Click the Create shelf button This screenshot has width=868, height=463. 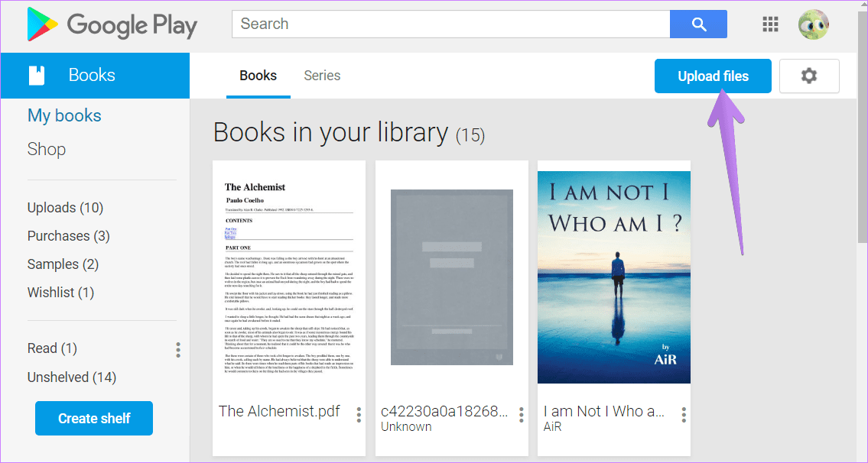click(94, 418)
